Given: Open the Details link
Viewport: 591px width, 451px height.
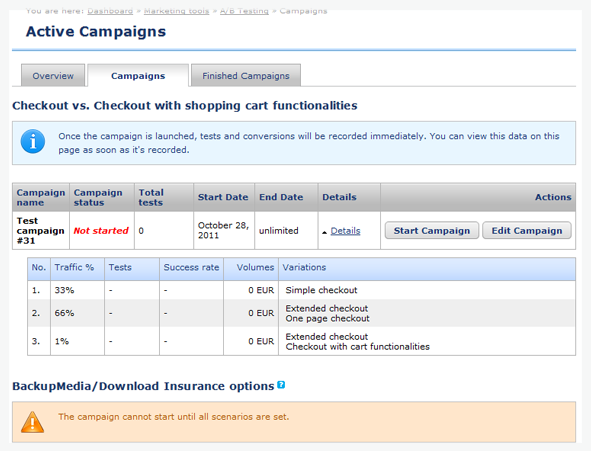Looking at the screenshot, I should 345,231.
